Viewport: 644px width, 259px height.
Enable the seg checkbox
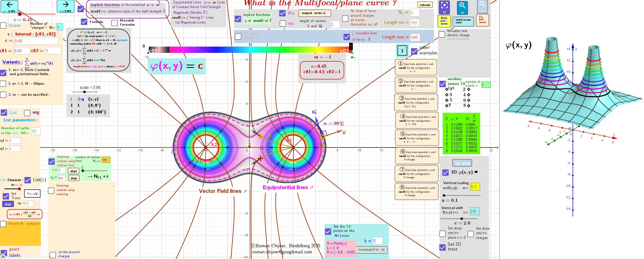pos(27,113)
